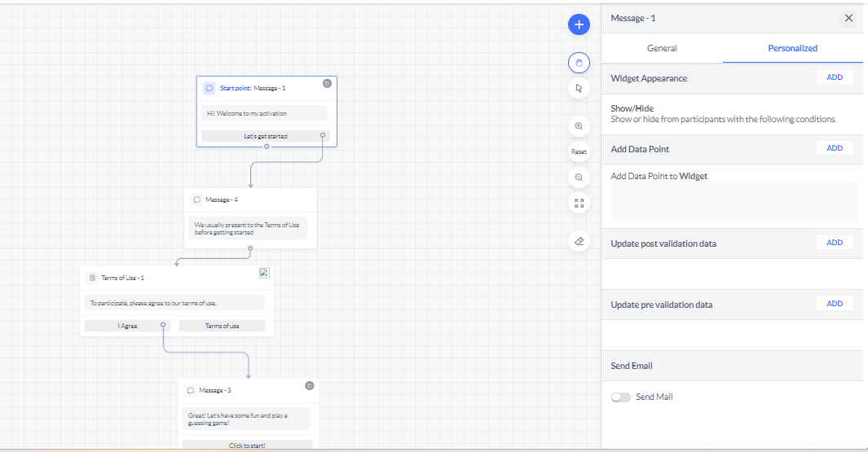
Task: Click the Terms of Use - 1 document icon
Action: pyautogui.click(x=92, y=278)
